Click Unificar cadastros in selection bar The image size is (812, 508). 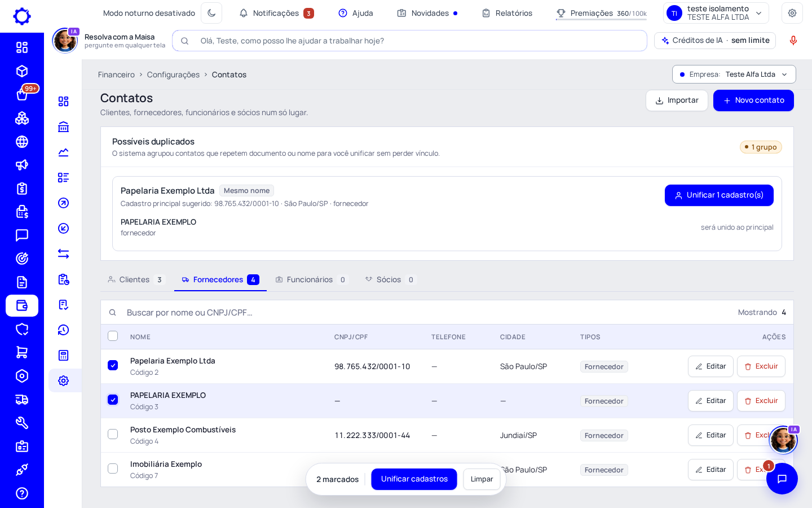point(414,479)
